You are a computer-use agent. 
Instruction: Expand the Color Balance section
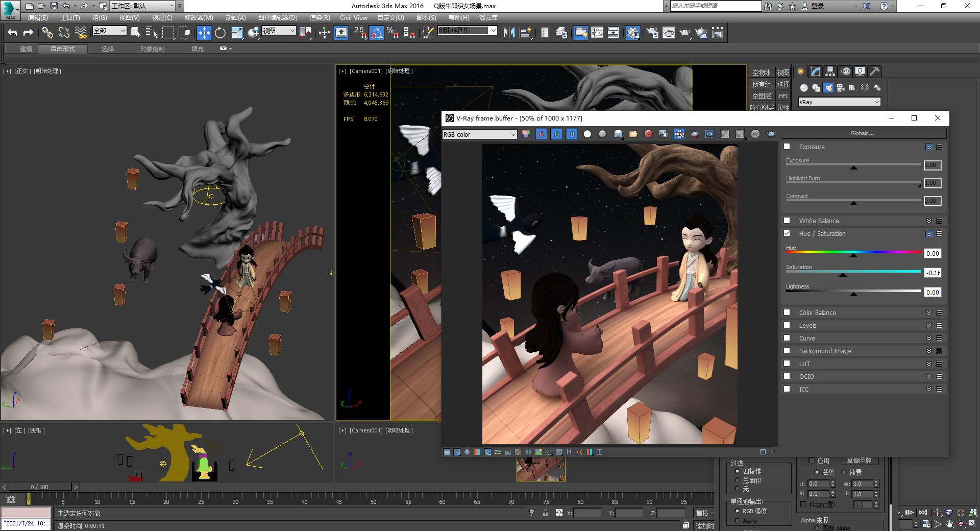928,312
